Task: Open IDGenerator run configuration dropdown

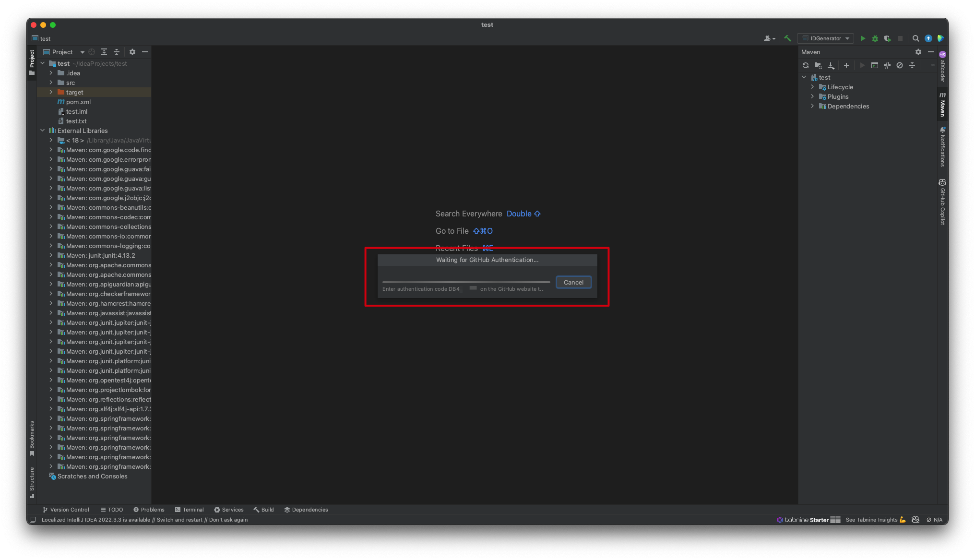Action: (825, 38)
